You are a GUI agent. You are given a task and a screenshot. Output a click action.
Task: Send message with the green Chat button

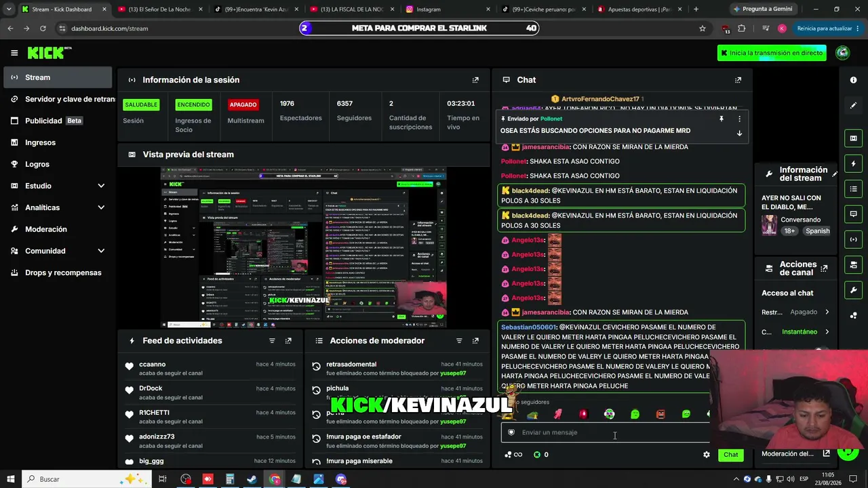(x=730, y=455)
